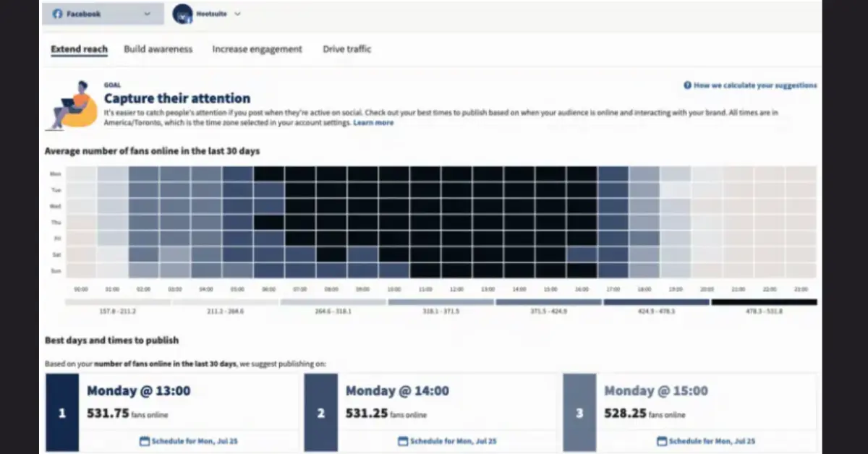Click the Monday 13:00 heatmap cell

488,174
